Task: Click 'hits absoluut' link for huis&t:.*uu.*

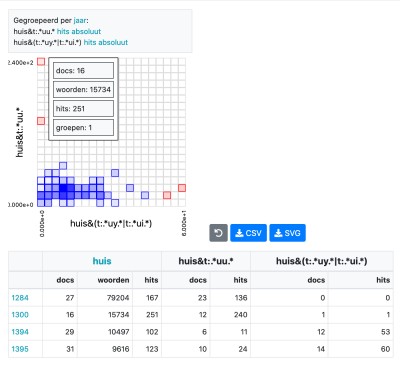Action: [x=79, y=31]
